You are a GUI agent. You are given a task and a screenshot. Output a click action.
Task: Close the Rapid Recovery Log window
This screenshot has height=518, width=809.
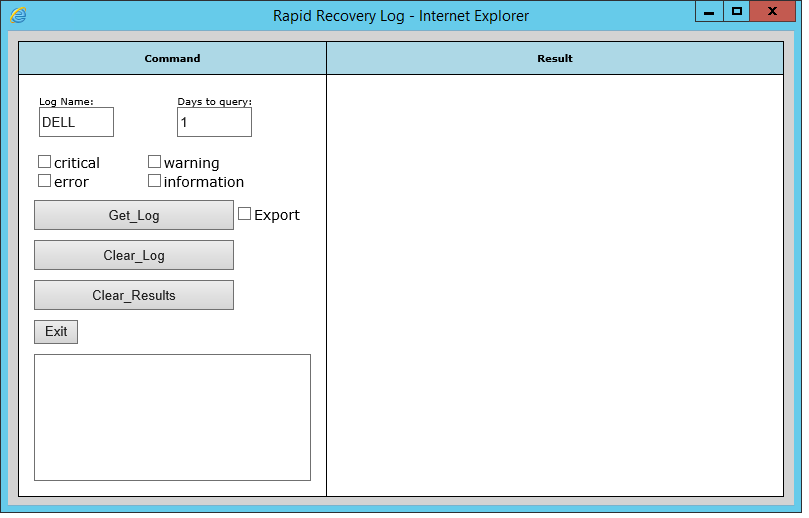(x=772, y=11)
